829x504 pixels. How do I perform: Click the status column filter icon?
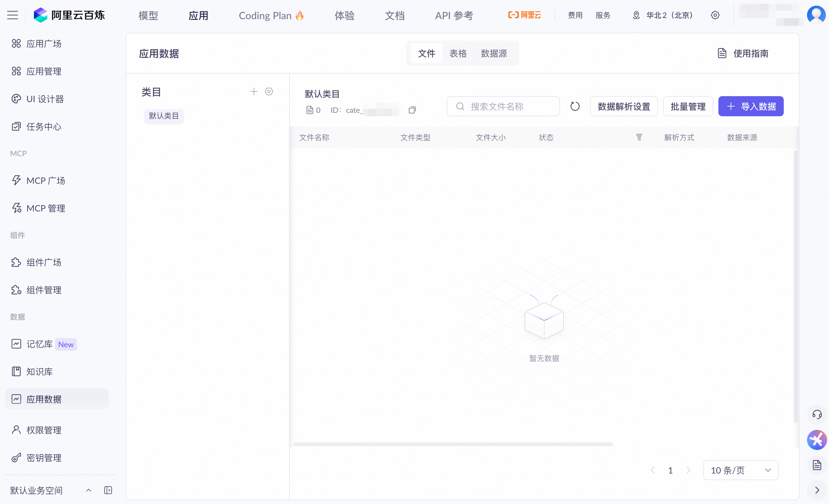pos(639,137)
